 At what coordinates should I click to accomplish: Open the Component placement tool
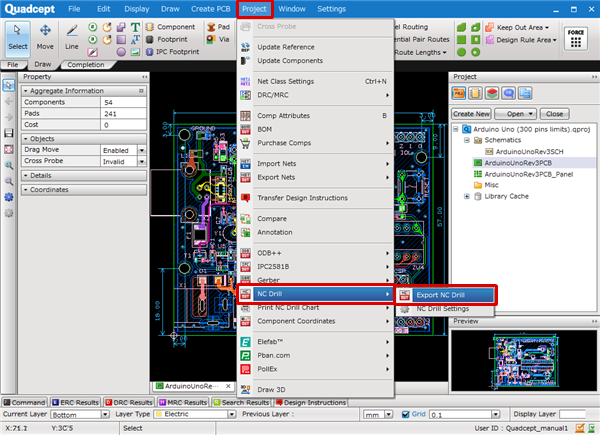(171, 27)
